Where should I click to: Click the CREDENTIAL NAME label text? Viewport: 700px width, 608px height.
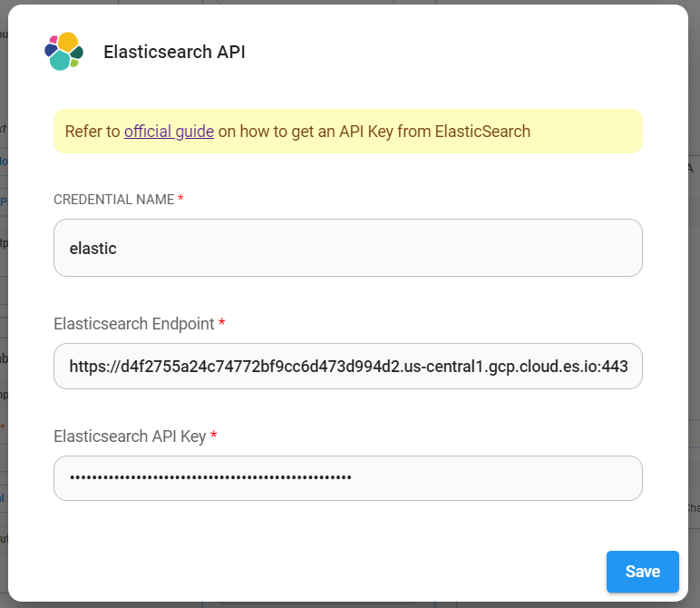[x=113, y=200]
